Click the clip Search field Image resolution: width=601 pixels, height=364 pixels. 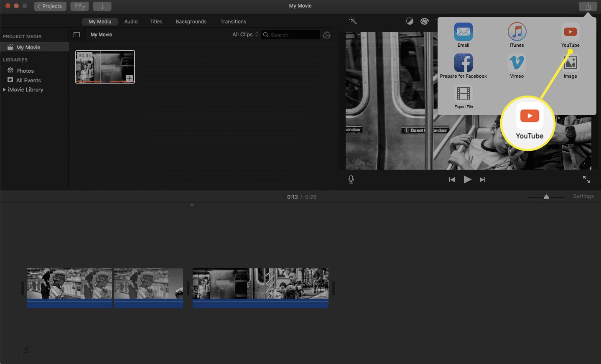click(290, 35)
